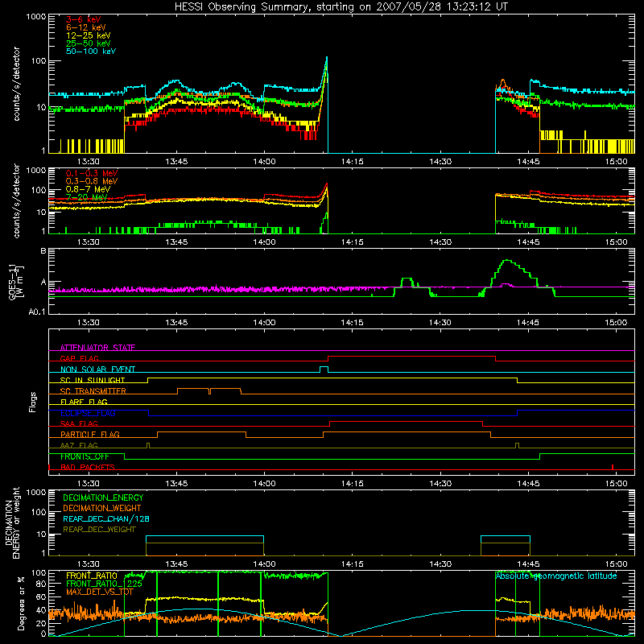Click the top counts/s/detector axis label
The image size is (644, 644).
pyautogui.click(x=16, y=84)
